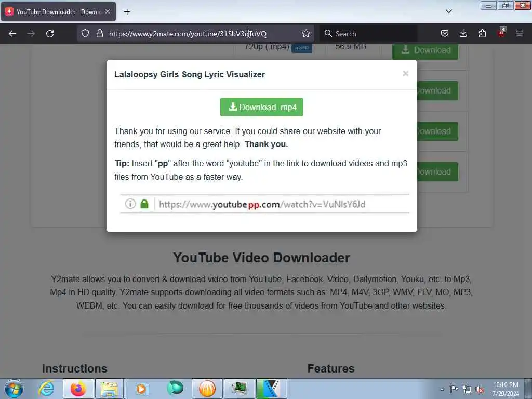The height and width of the screenshot is (399, 532).
Task: Show hidden system tray icons
Action: (x=442, y=389)
